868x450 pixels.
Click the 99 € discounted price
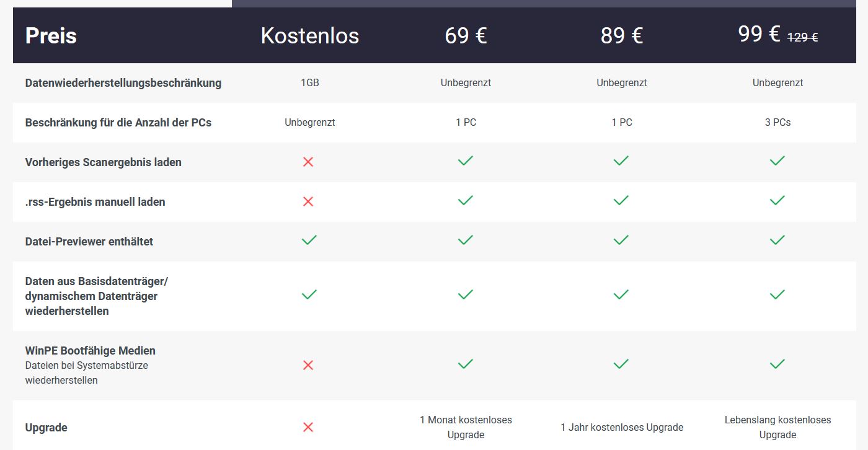(x=759, y=34)
